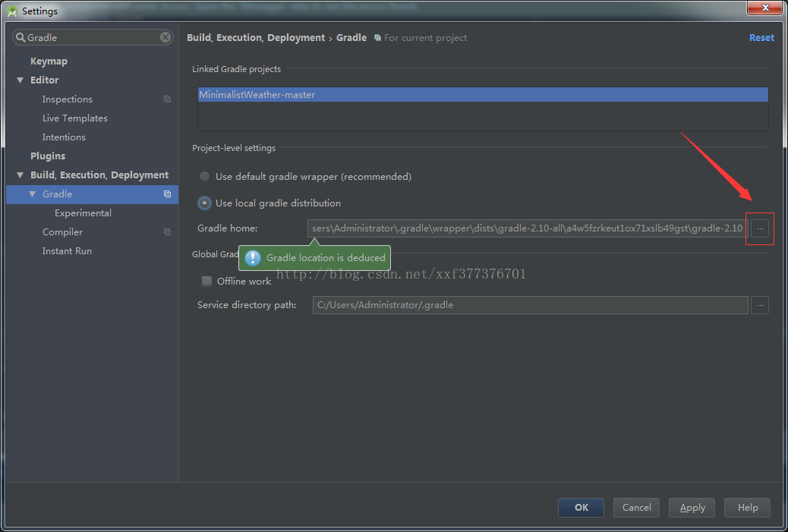Viewport: 788px width, 532px height.
Task: Collapse the Editor tree section
Action: pos(20,80)
